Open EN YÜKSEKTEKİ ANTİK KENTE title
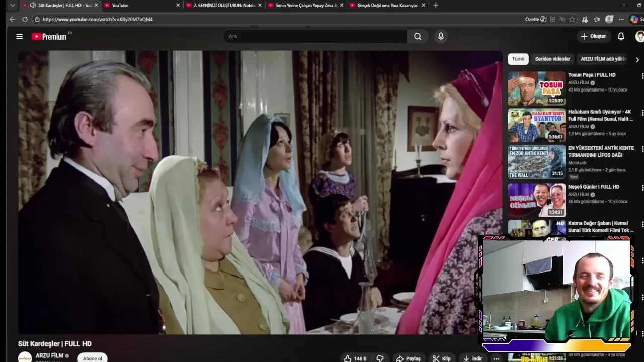This screenshot has width=644, height=362. (601, 152)
